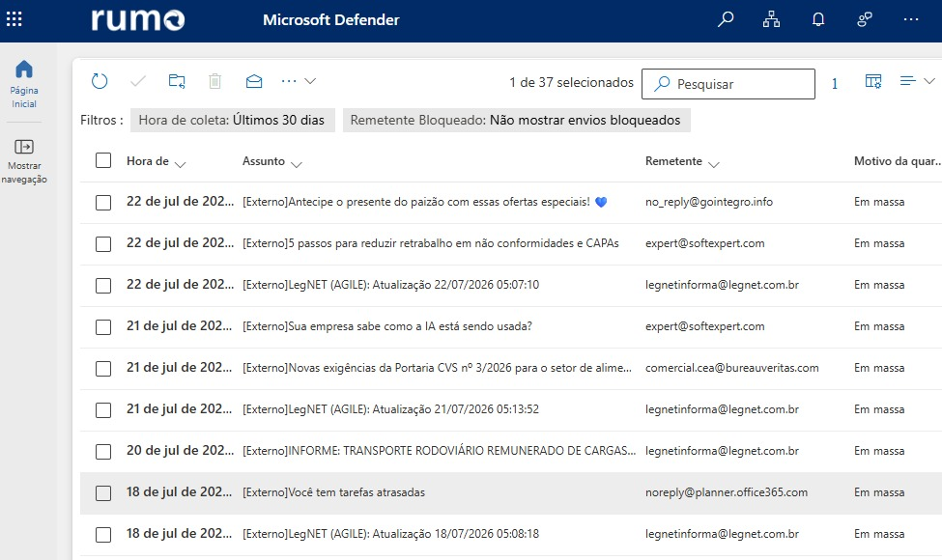The height and width of the screenshot is (560, 942).
Task: Open the header more options ellipsis
Action: [911, 20]
